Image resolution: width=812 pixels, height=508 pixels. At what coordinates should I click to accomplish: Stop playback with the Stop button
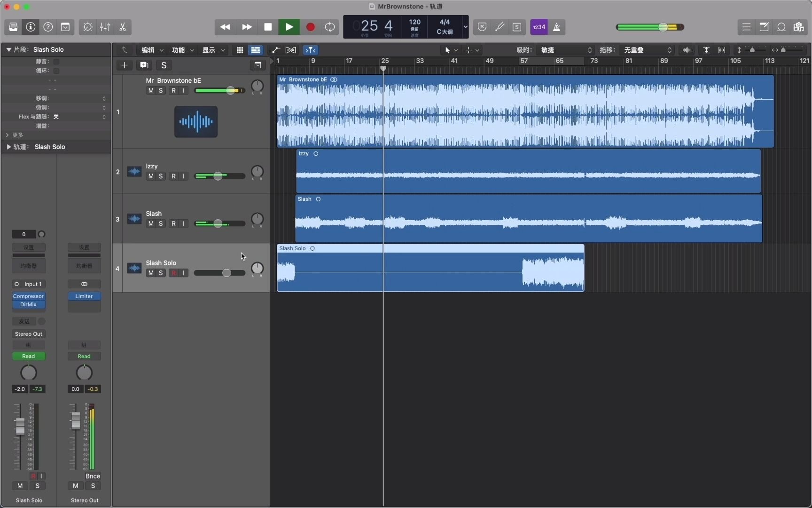[268, 27]
